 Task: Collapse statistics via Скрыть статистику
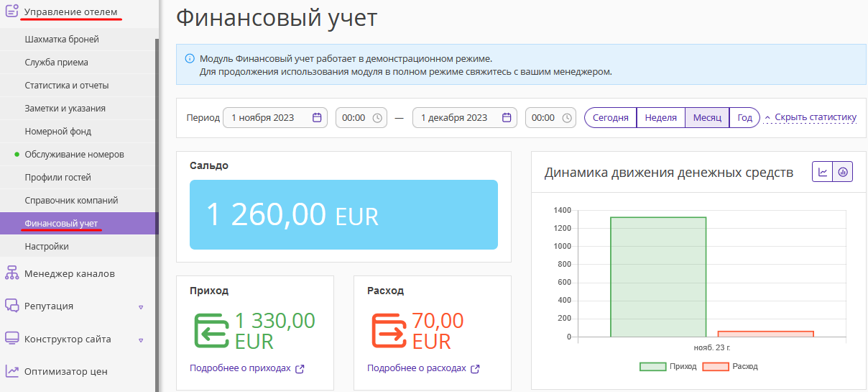(x=811, y=117)
